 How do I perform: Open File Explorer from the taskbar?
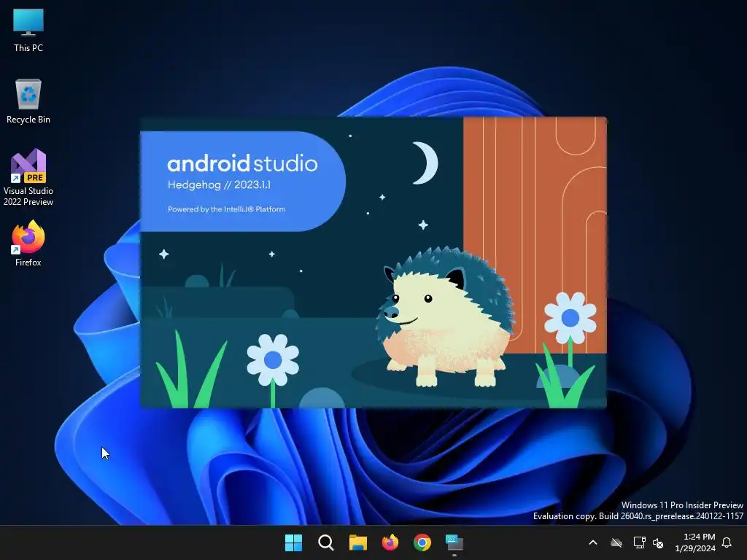(x=357, y=542)
